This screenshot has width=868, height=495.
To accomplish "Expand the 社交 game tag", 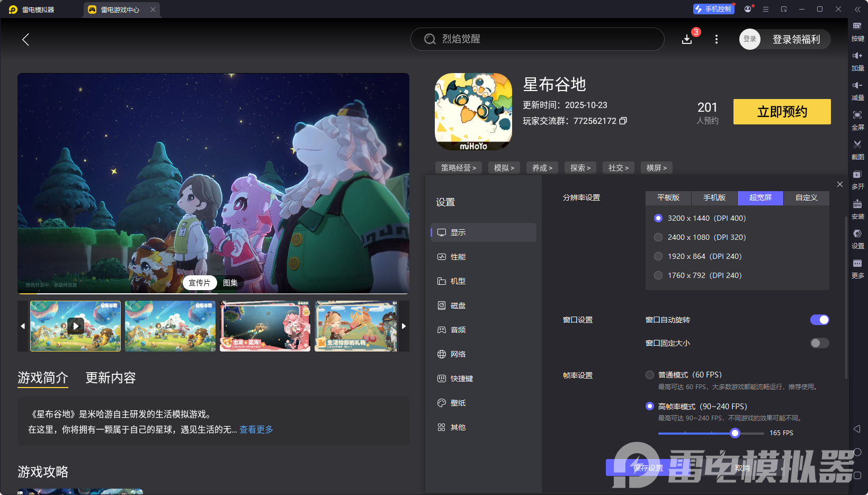I will point(618,167).
